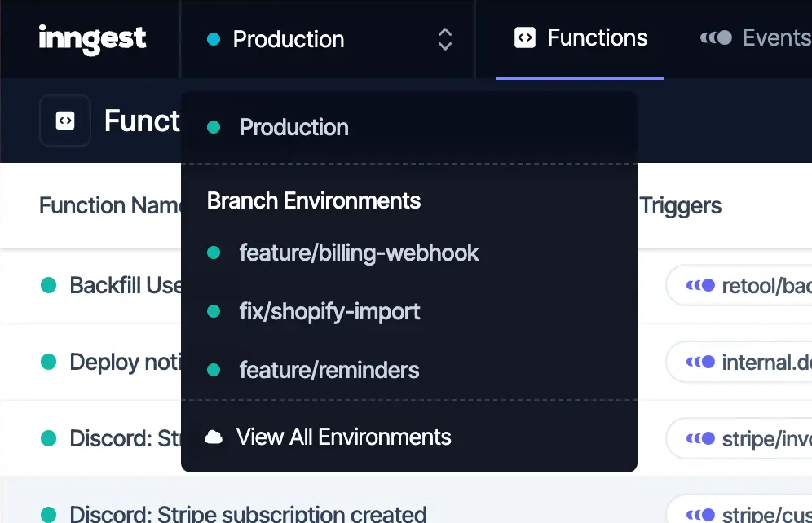Click the Branch Environments section heading
The image size is (812, 523).
pyautogui.click(x=314, y=200)
